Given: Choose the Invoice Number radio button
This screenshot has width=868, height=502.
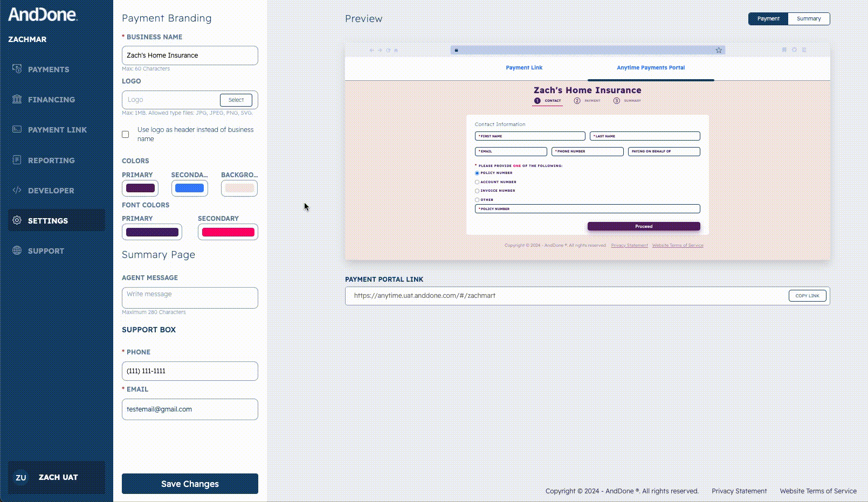Looking at the screenshot, I should click(x=477, y=191).
